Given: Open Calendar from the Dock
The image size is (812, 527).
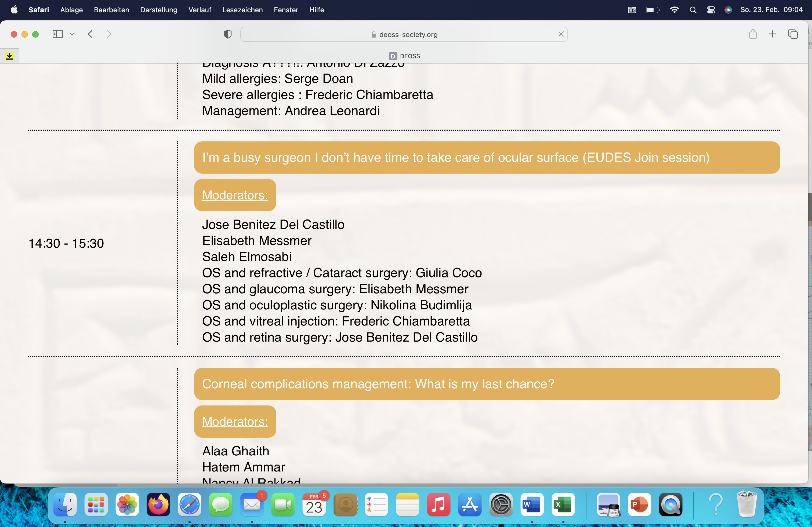Looking at the screenshot, I should 314,504.
